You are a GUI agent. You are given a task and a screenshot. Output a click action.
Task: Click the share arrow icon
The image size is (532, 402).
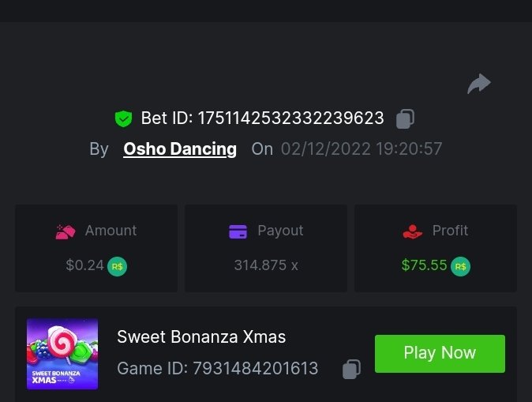[478, 83]
